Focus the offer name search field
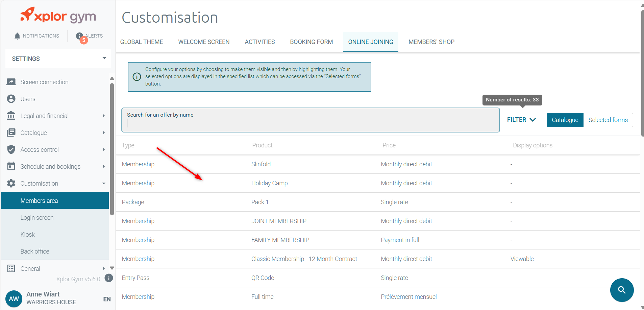Image resolution: width=644 pixels, height=310 pixels. pos(310,123)
